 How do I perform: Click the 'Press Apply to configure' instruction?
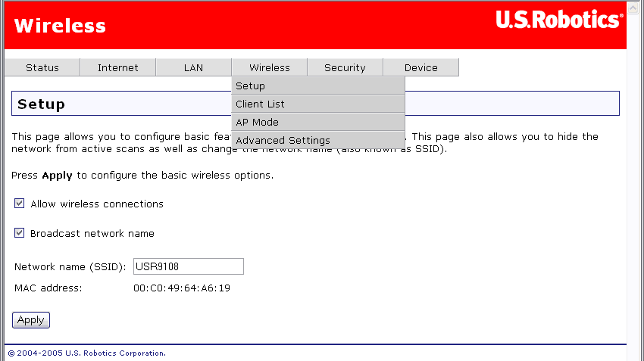[x=142, y=175]
